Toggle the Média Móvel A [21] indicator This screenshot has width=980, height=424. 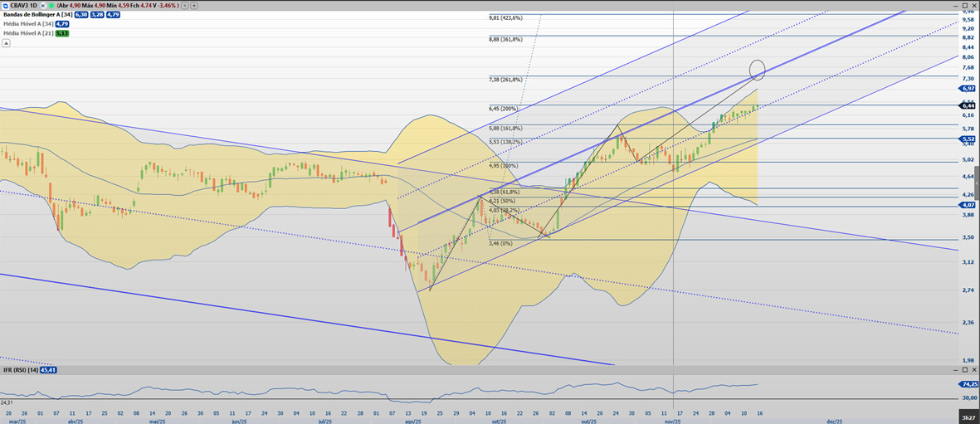pyautogui.click(x=27, y=33)
